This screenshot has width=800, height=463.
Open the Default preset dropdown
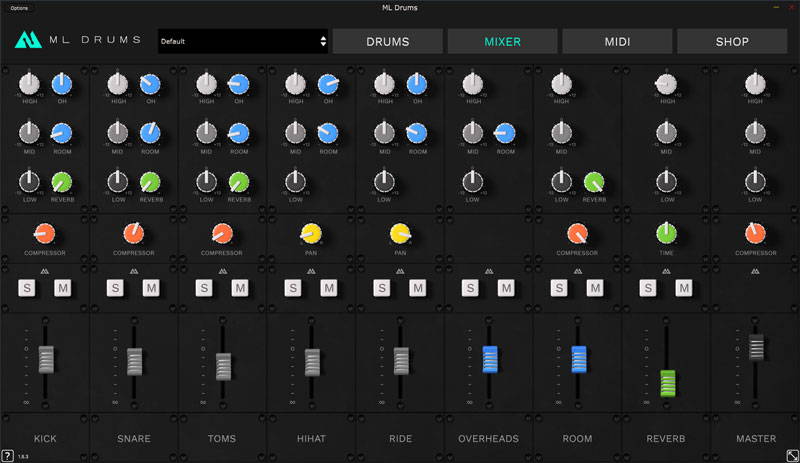pos(243,41)
